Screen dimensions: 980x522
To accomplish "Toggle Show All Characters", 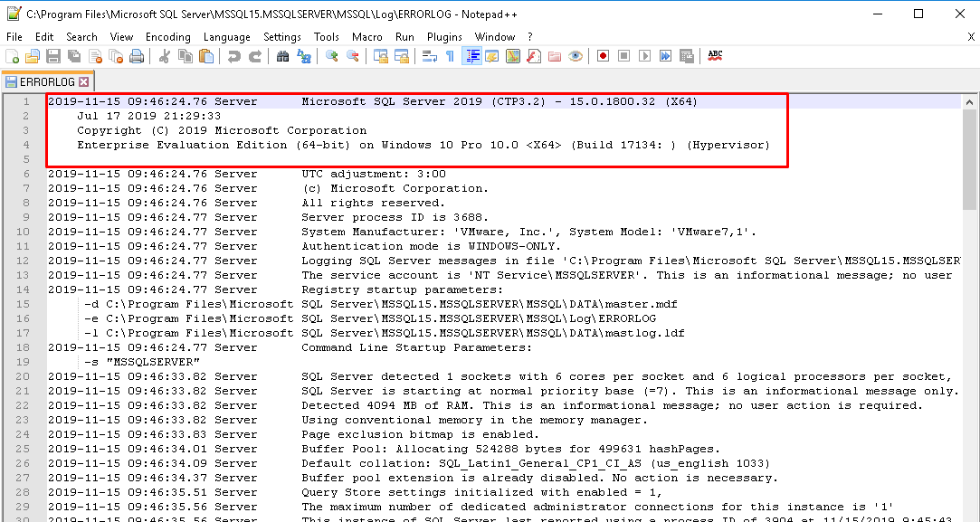I will (451, 56).
